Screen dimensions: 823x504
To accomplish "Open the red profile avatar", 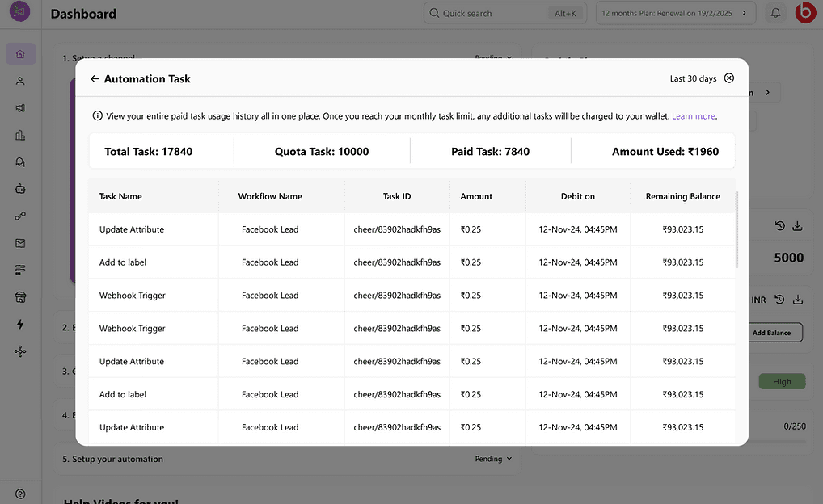I will [x=806, y=13].
